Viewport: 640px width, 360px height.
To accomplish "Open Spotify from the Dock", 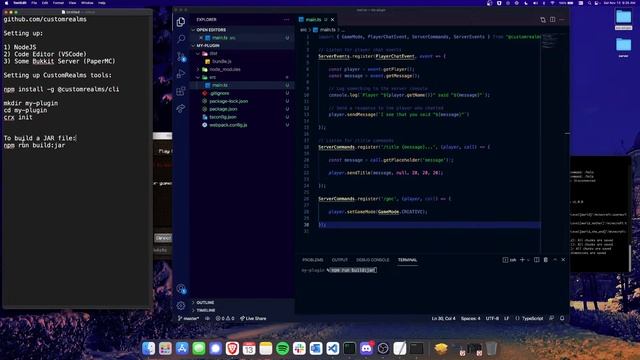I will pyautogui.click(x=282, y=349).
